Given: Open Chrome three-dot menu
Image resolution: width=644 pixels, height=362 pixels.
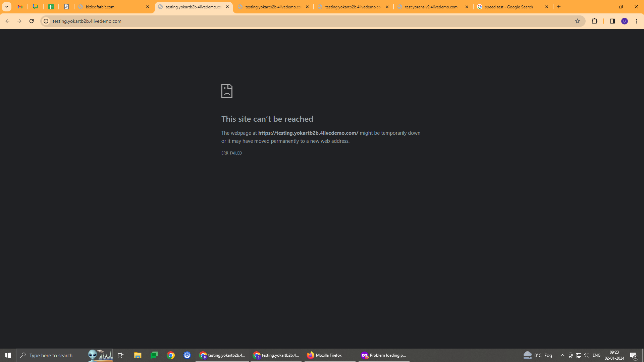Looking at the screenshot, I should pyautogui.click(x=637, y=21).
